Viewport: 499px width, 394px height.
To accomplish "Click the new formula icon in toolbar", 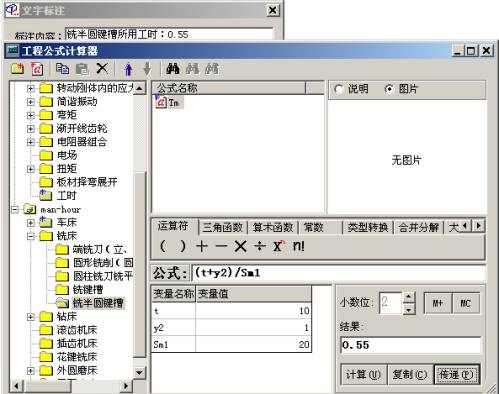I will 37,69.
